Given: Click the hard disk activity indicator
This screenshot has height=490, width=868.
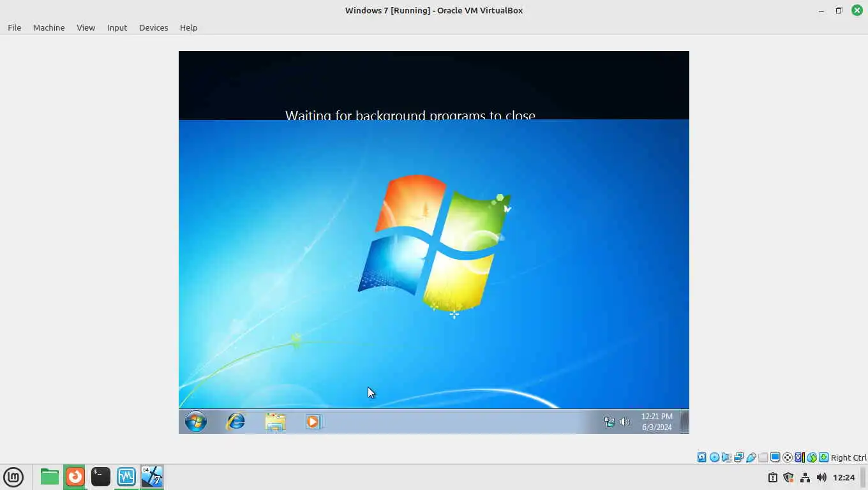Looking at the screenshot, I should tap(702, 457).
